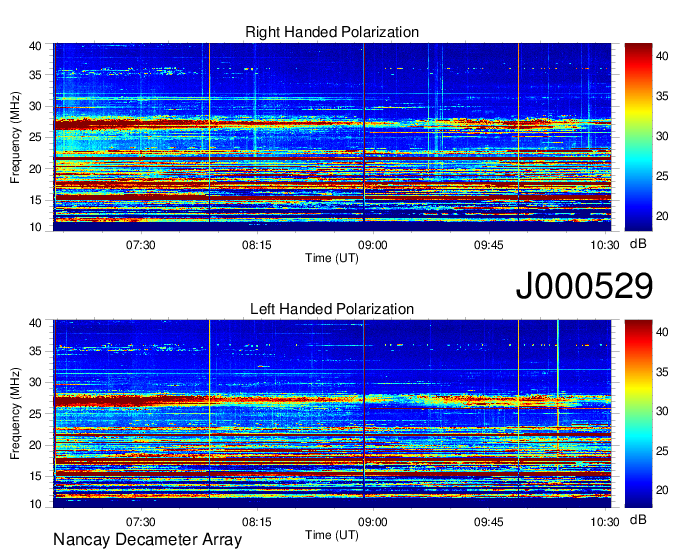
Task: Click the 20 dB label on Right Handed colorbar
Action: point(662,216)
